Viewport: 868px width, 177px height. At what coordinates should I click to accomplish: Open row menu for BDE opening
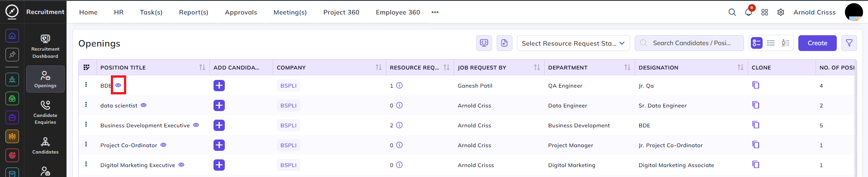(86, 84)
